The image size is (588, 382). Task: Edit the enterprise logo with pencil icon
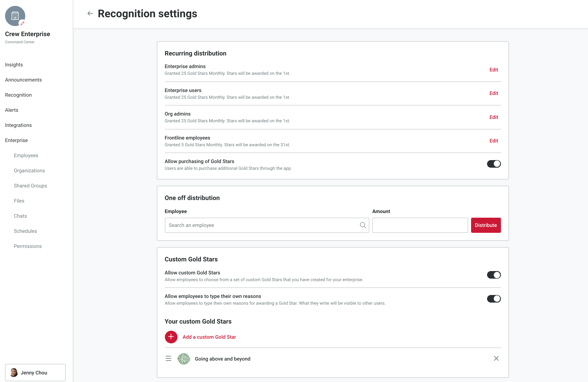(x=22, y=23)
